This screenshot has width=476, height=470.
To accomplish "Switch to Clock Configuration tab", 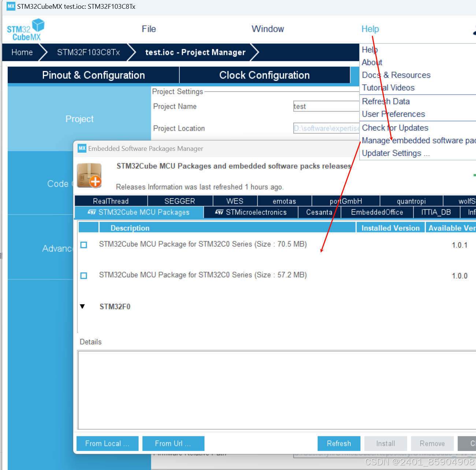I will point(264,75).
